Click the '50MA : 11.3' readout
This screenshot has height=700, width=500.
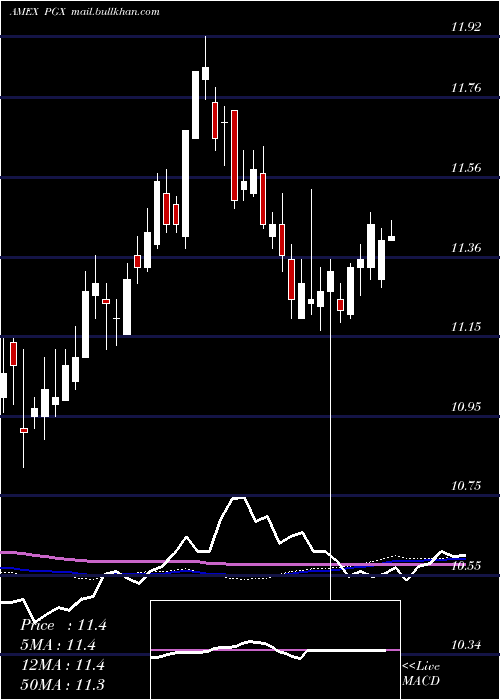(63, 684)
